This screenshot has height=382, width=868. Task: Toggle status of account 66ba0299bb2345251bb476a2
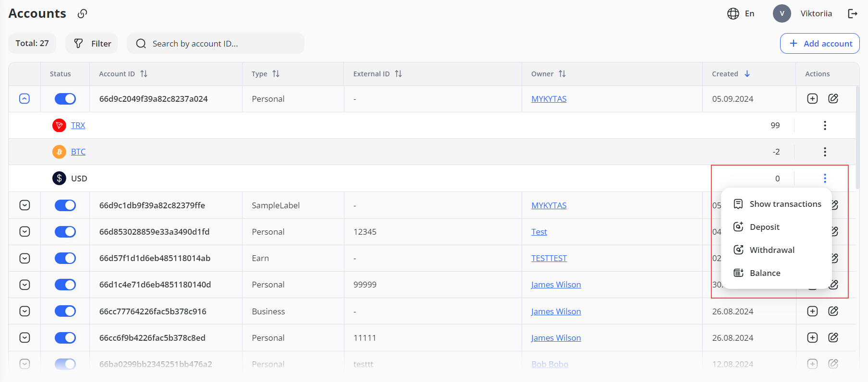coord(65,364)
